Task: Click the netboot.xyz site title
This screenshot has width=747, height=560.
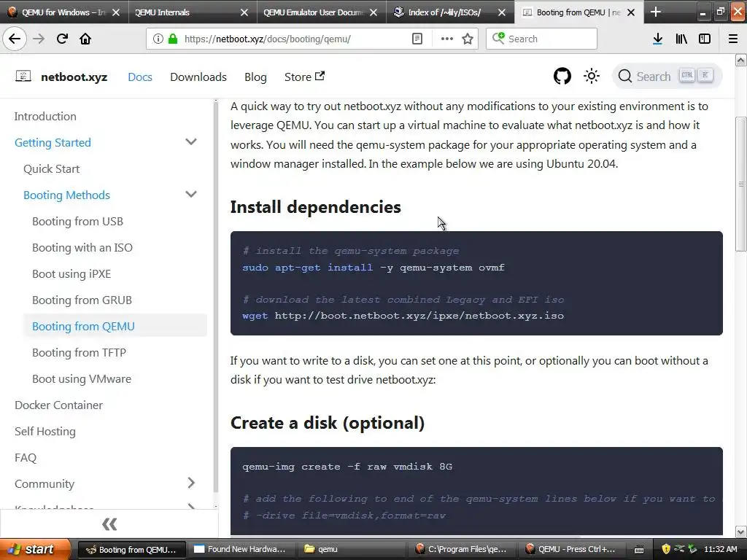Action: [74, 77]
